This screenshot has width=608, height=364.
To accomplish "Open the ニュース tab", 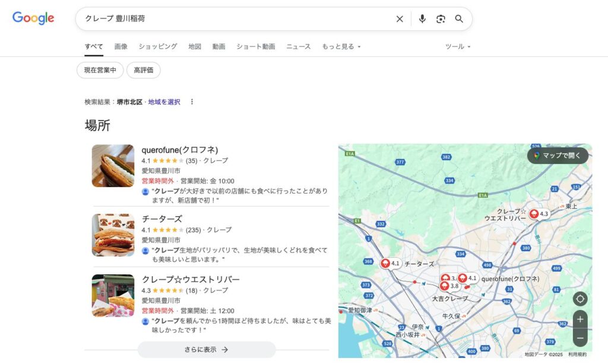I will coord(299,46).
